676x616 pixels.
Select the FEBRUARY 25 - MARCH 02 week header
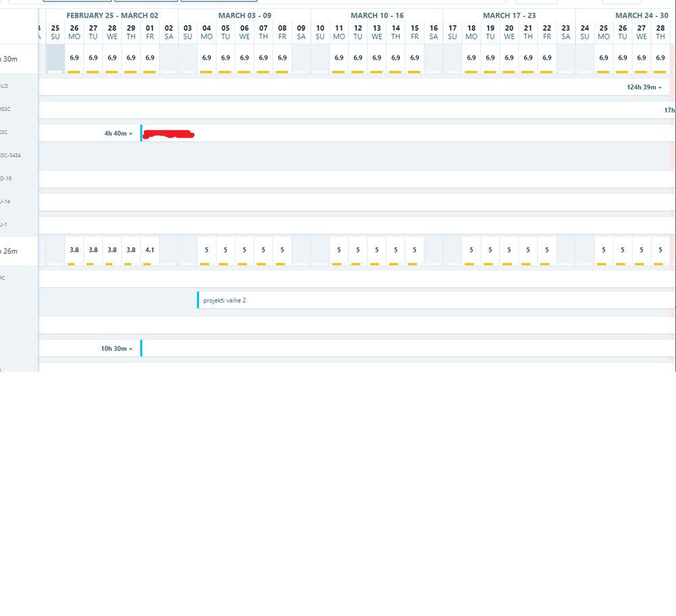112,16
